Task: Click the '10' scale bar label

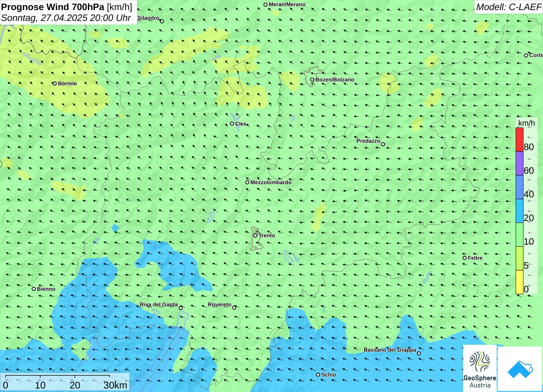Action: 40,385
